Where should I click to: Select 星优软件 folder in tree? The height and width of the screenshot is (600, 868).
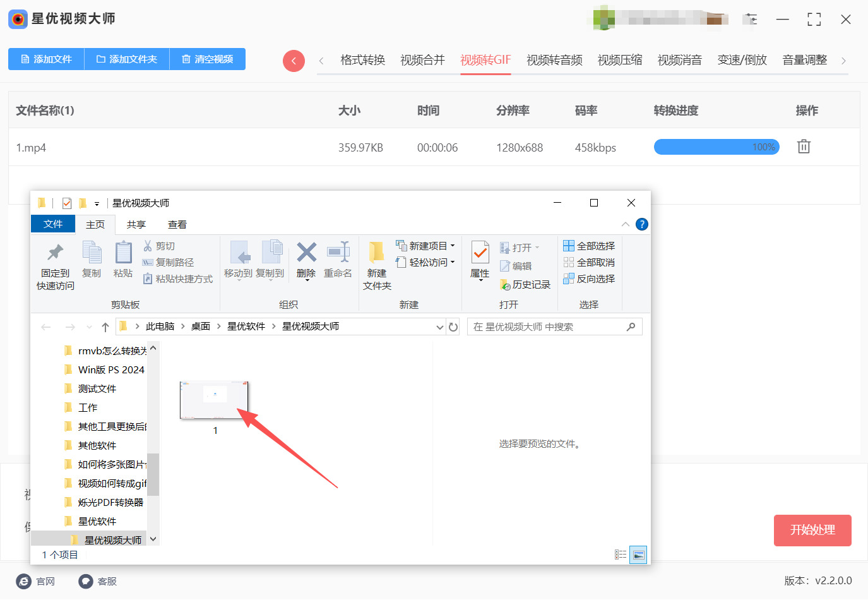point(97,521)
